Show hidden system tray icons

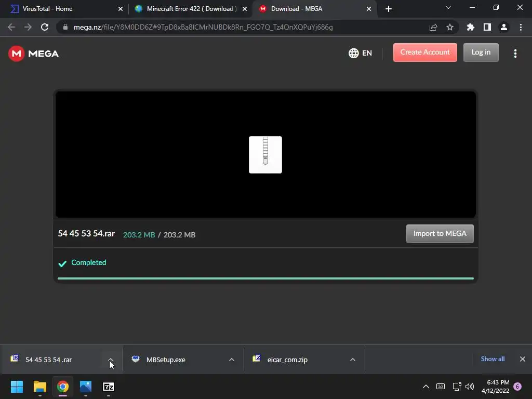[426, 387]
